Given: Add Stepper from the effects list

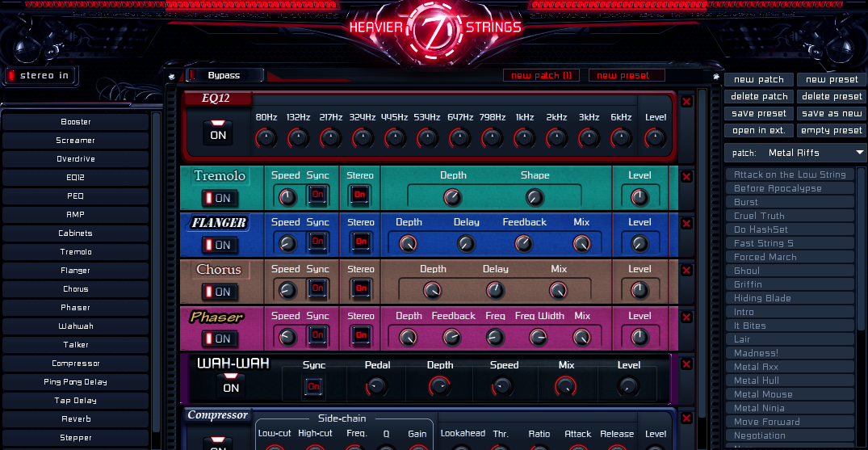Looking at the screenshot, I should pyautogui.click(x=76, y=438).
